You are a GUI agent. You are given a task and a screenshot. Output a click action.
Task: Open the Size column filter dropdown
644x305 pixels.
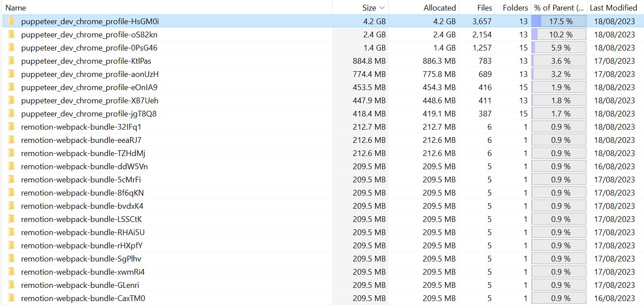(382, 7)
